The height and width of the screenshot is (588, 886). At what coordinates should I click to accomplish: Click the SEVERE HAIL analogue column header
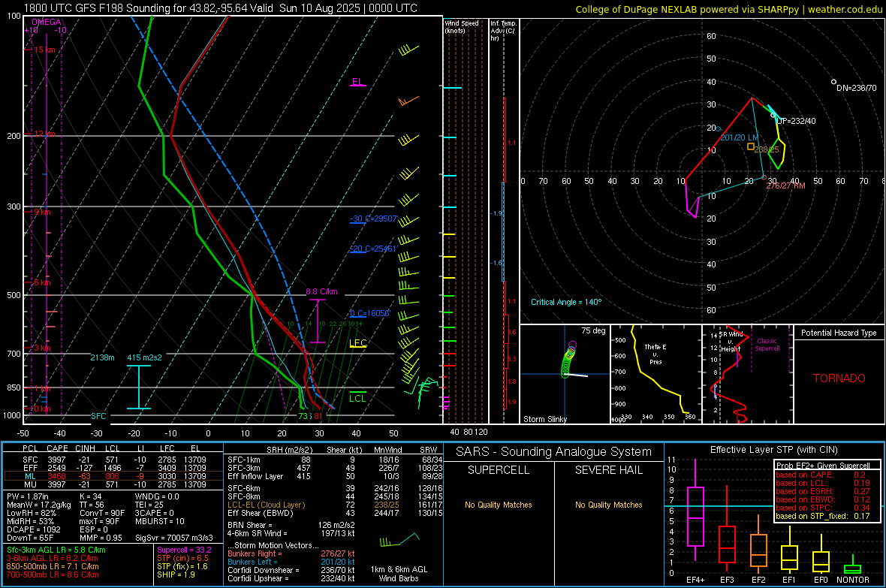pos(609,470)
